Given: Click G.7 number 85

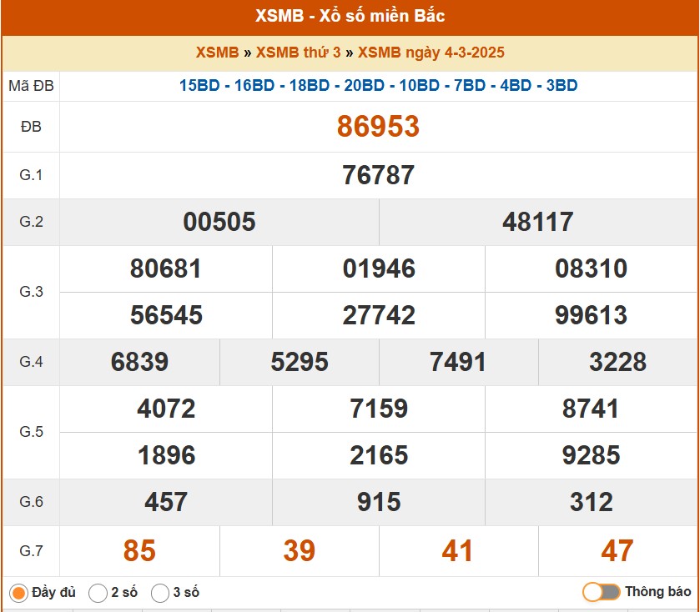Looking at the screenshot, I should (139, 550).
